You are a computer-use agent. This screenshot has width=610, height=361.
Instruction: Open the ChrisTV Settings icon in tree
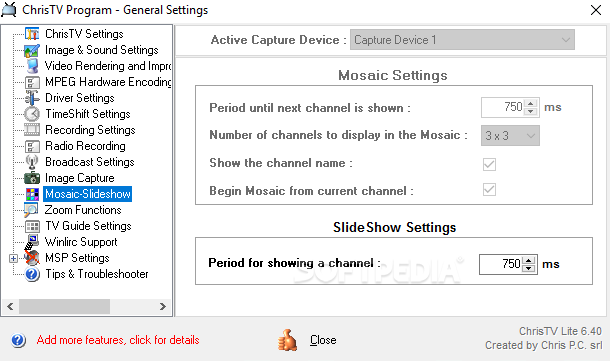click(x=32, y=34)
